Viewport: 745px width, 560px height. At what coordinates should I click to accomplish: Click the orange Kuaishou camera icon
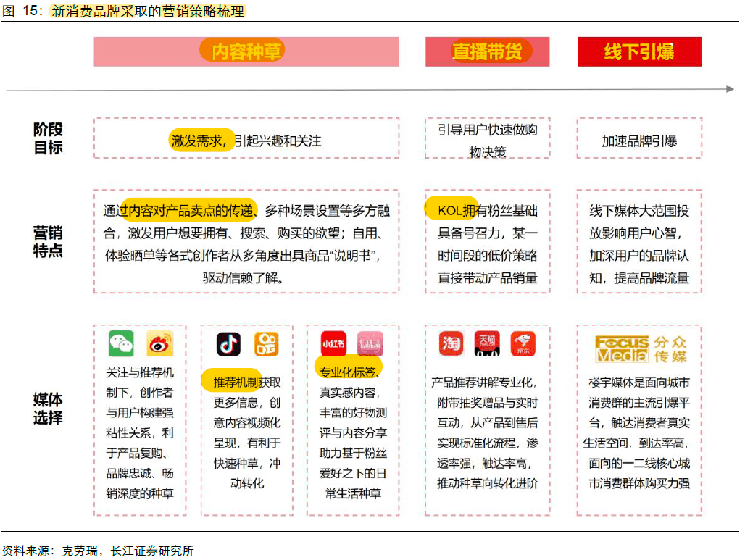[267, 344]
